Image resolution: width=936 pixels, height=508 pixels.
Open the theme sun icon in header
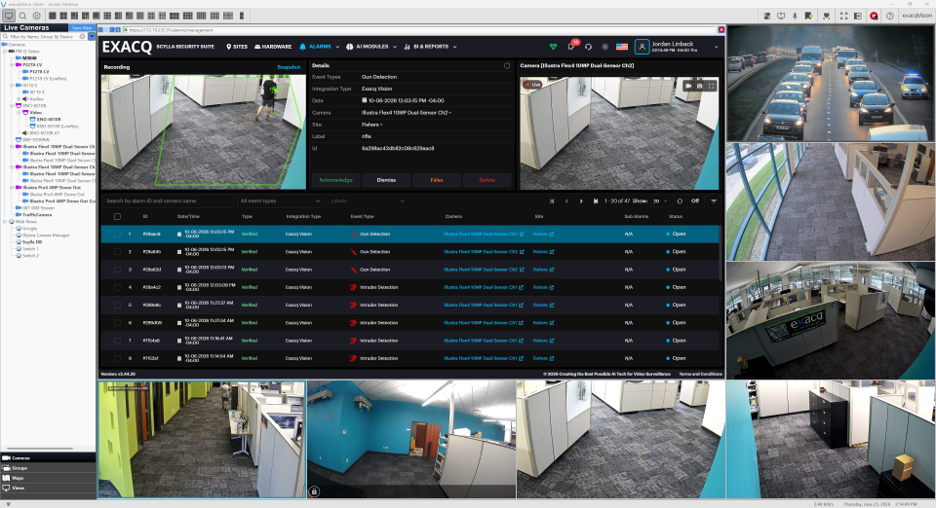pyautogui.click(x=605, y=47)
